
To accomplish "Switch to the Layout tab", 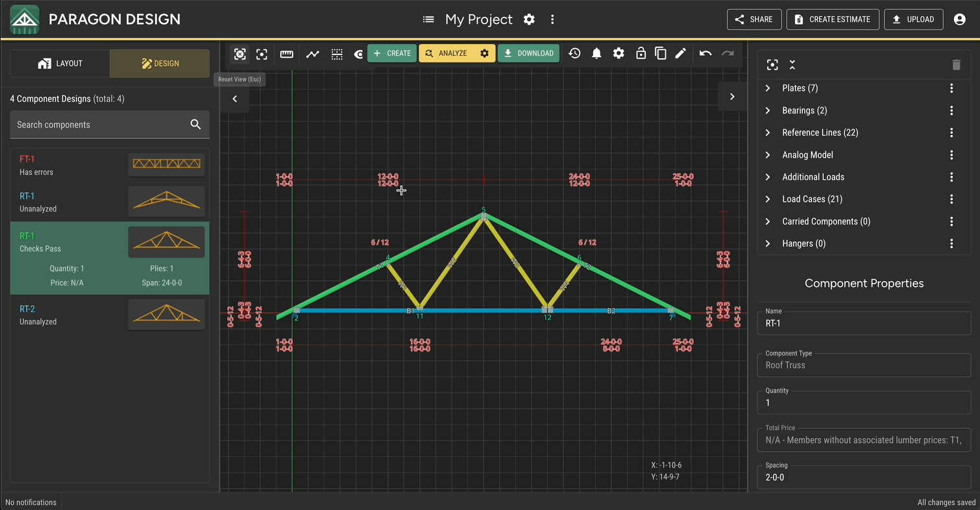I will coord(60,64).
